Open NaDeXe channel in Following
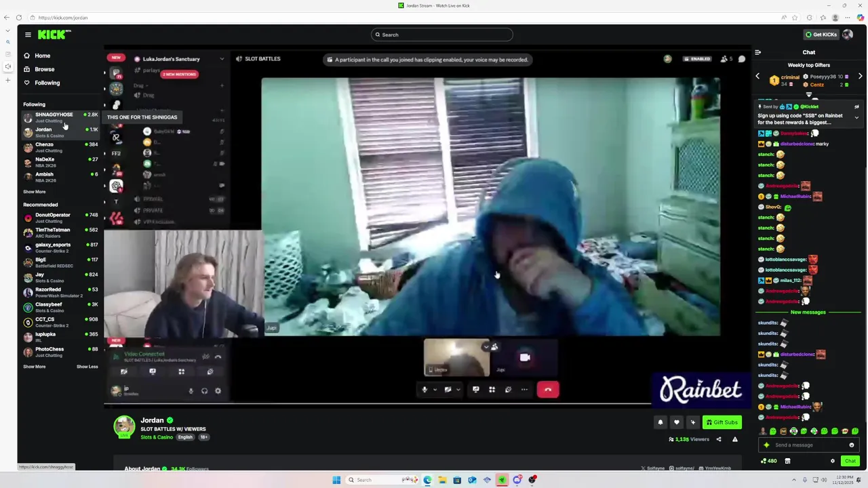This screenshot has height=488, width=868. (x=61, y=162)
